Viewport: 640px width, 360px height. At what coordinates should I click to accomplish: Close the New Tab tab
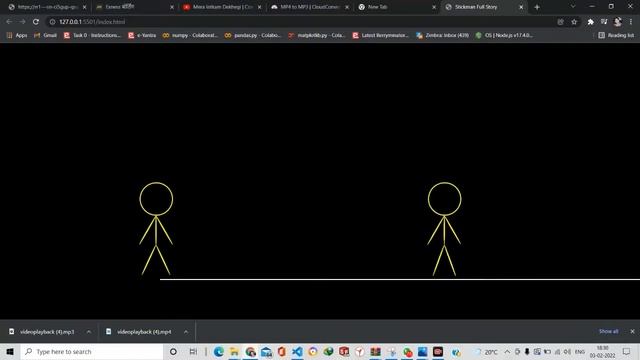click(434, 7)
